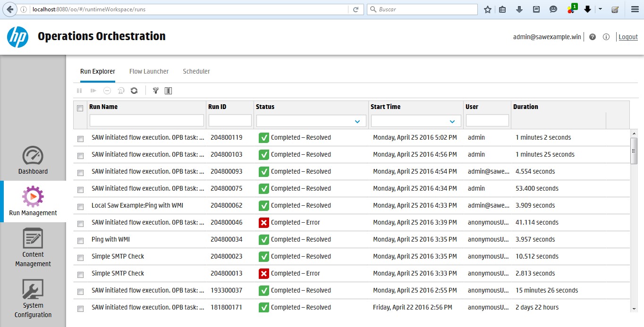Click the clear filters funnel icon
The height and width of the screenshot is (327, 644).
[x=156, y=91]
